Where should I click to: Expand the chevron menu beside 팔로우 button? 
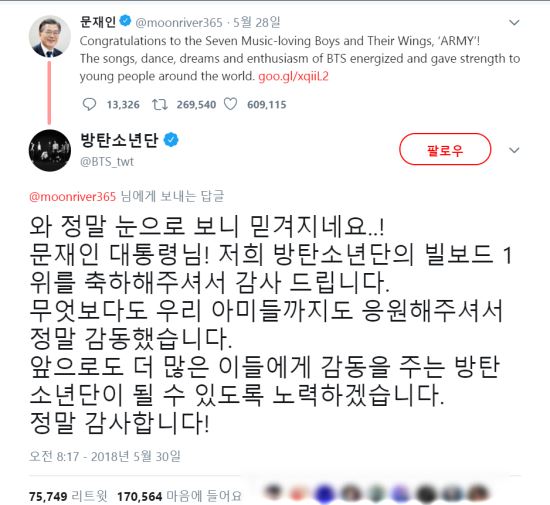pos(514,150)
